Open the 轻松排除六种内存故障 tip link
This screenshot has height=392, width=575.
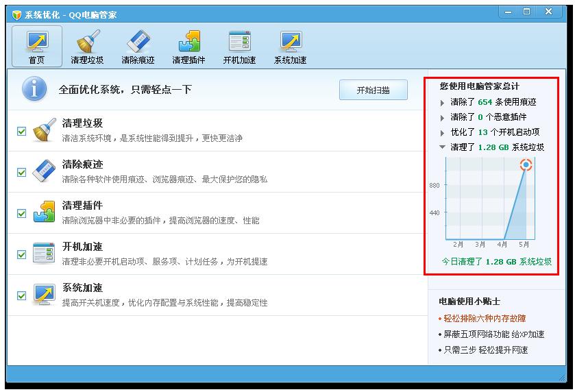(485, 319)
